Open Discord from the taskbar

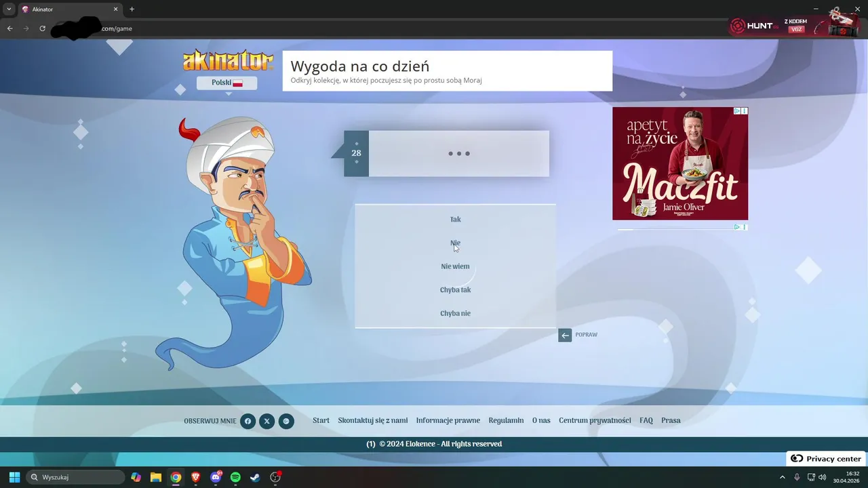pos(216,477)
